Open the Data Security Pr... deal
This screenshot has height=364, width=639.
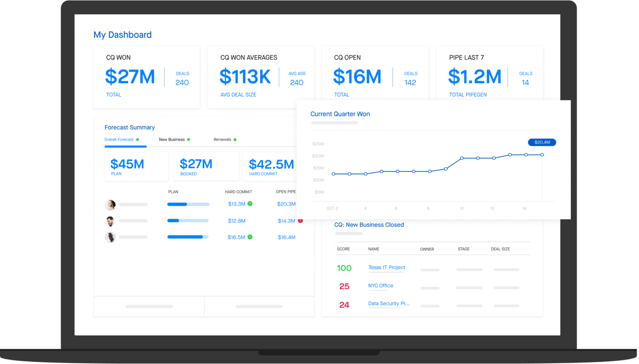click(389, 304)
